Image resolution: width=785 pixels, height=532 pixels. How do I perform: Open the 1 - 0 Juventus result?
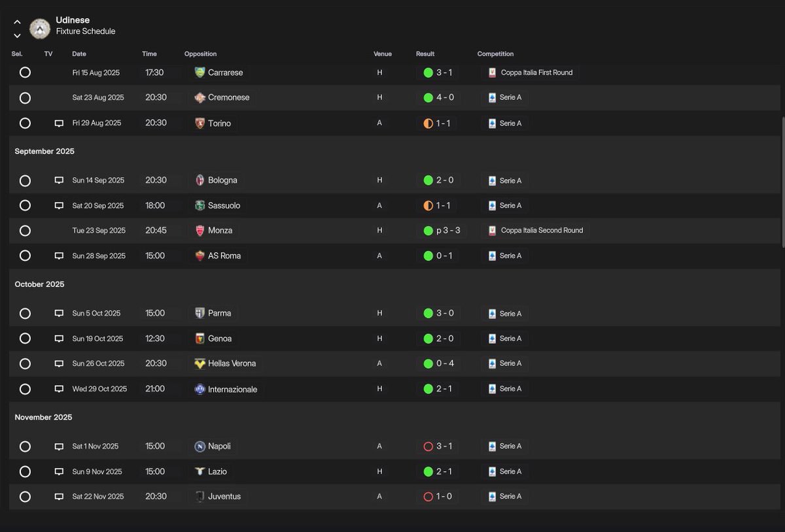(437, 497)
